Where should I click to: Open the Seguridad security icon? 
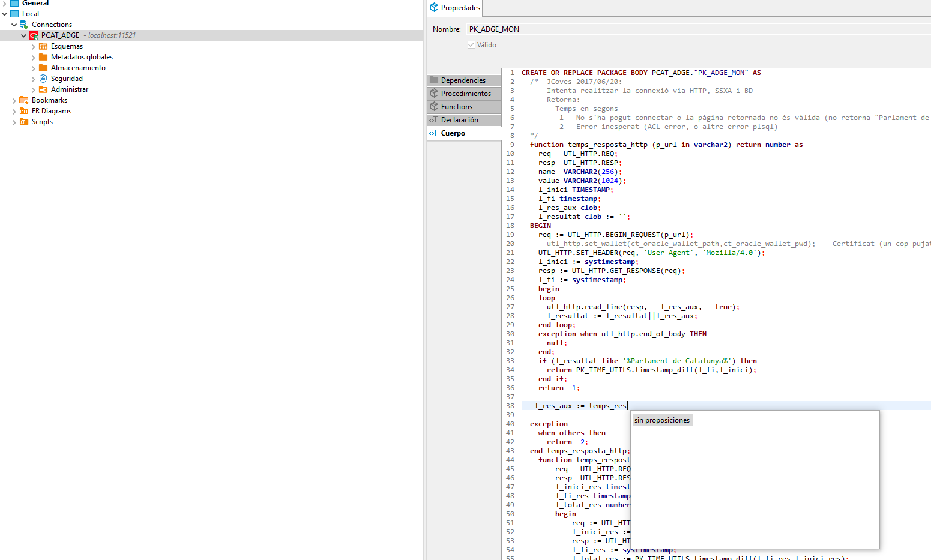43,78
